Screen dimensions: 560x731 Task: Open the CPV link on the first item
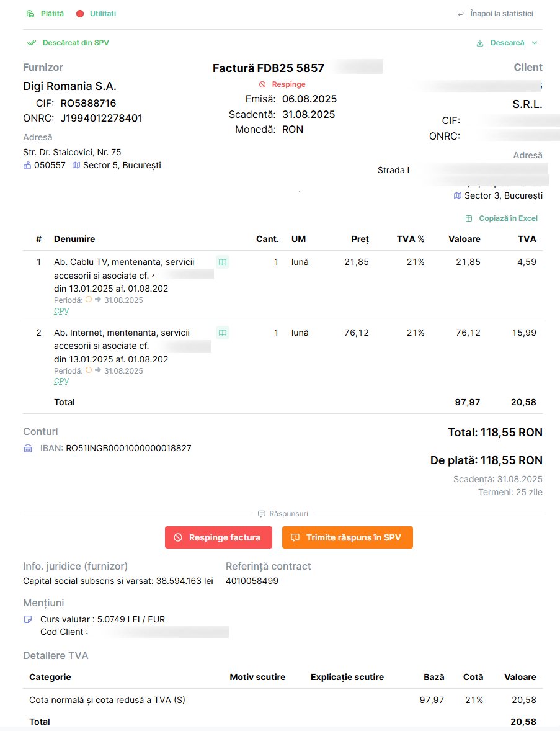[61, 310]
